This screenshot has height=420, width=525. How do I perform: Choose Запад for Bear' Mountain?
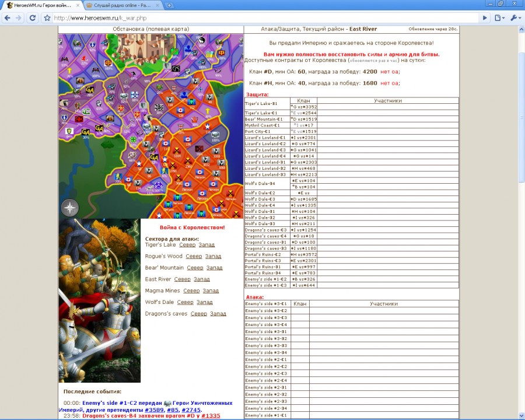(214, 268)
